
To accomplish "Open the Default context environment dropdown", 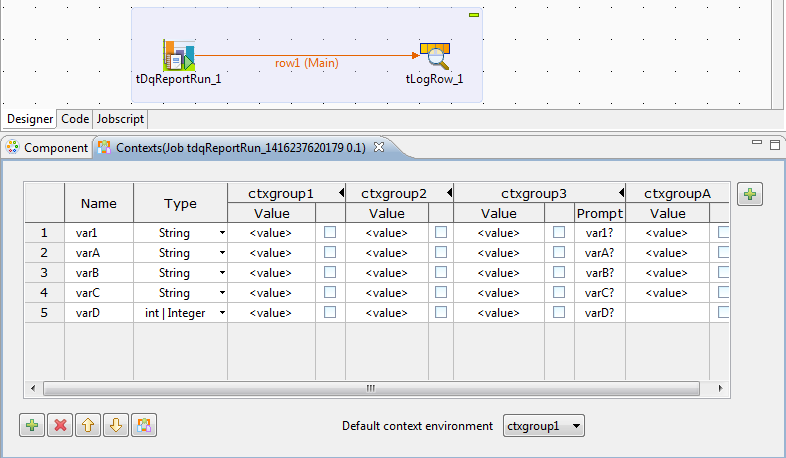I will (x=544, y=426).
